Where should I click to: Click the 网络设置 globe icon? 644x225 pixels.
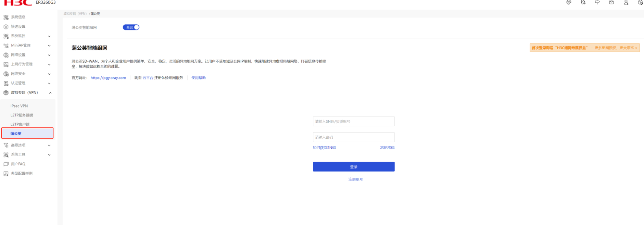pos(6,55)
